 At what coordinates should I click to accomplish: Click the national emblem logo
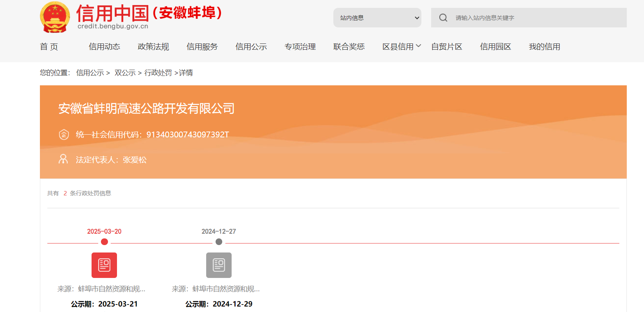pos(55,17)
